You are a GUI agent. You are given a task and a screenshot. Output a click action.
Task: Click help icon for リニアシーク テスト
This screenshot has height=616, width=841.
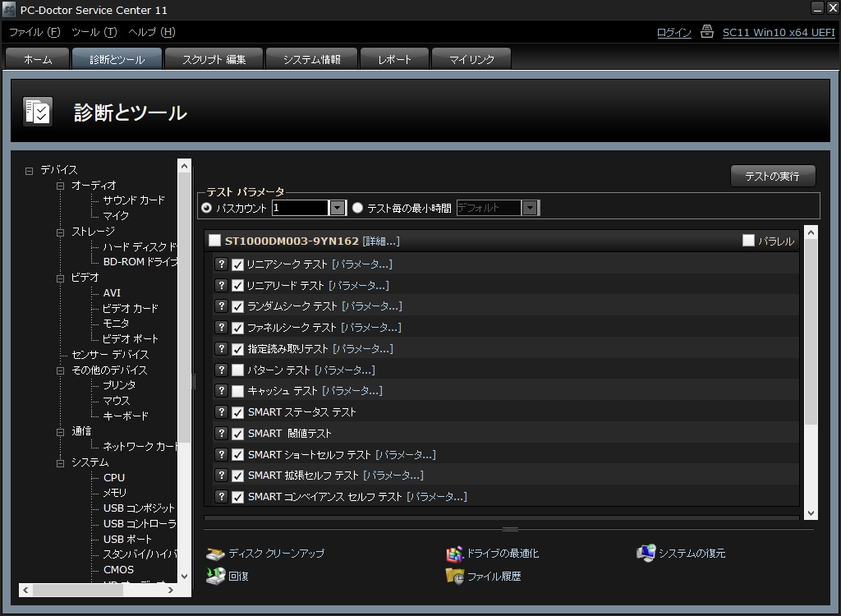click(x=221, y=264)
